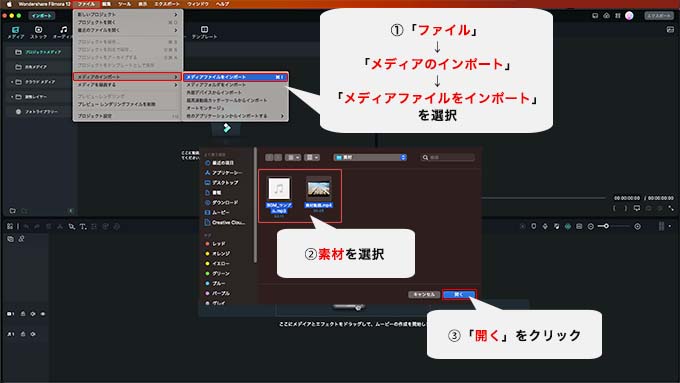Click the timeline zoom slider handle
This screenshot has height=383, width=680.
tap(606, 226)
